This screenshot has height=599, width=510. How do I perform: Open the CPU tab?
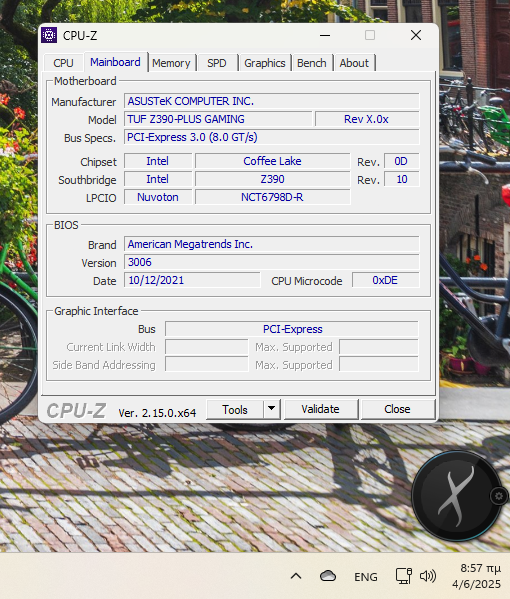coord(63,63)
